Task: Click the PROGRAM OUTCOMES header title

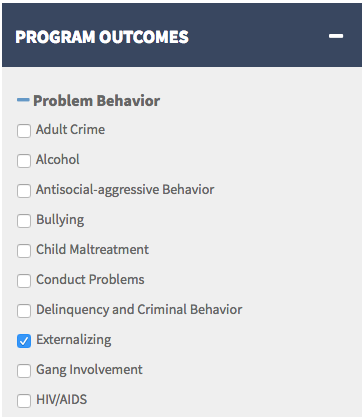Action: point(102,37)
